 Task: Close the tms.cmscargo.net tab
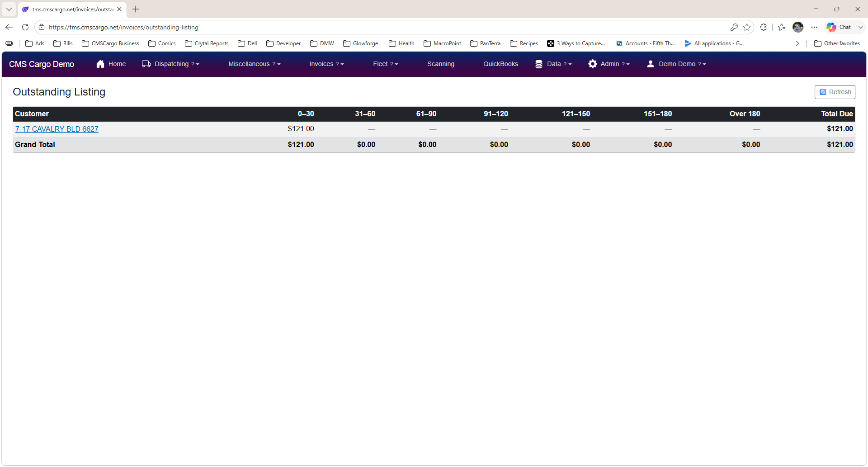pyautogui.click(x=119, y=9)
